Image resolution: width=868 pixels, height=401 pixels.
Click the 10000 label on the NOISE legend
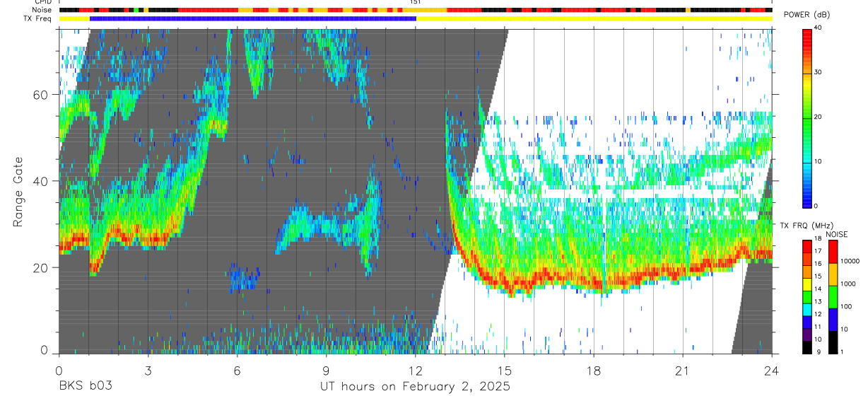tap(851, 262)
